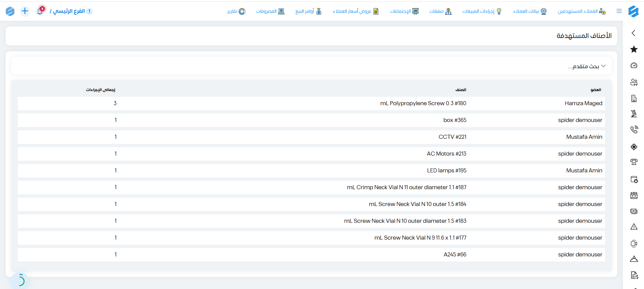This screenshot has width=644, height=289.
Task: Go to the أوامر البيع sales orders menu
Action: click(x=308, y=11)
